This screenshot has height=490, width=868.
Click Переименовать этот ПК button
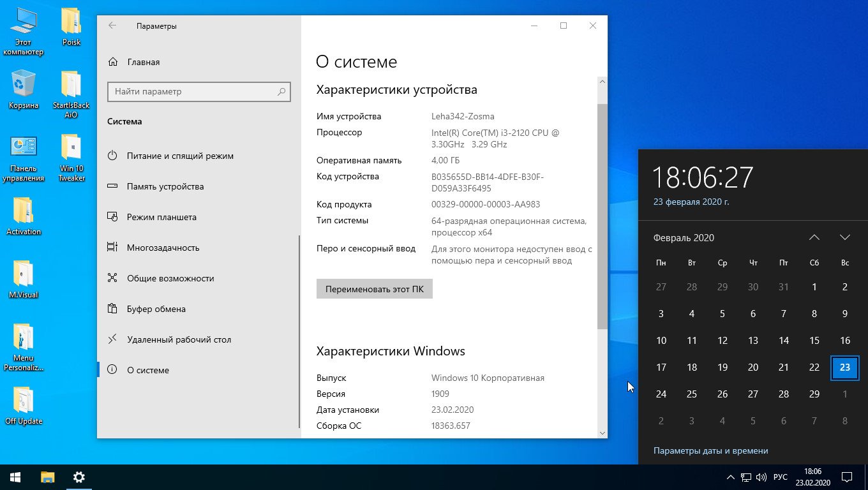374,288
